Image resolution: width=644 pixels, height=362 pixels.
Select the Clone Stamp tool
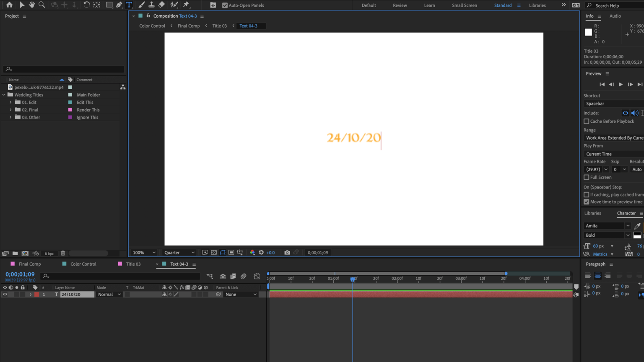pyautogui.click(x=151, y=5)
